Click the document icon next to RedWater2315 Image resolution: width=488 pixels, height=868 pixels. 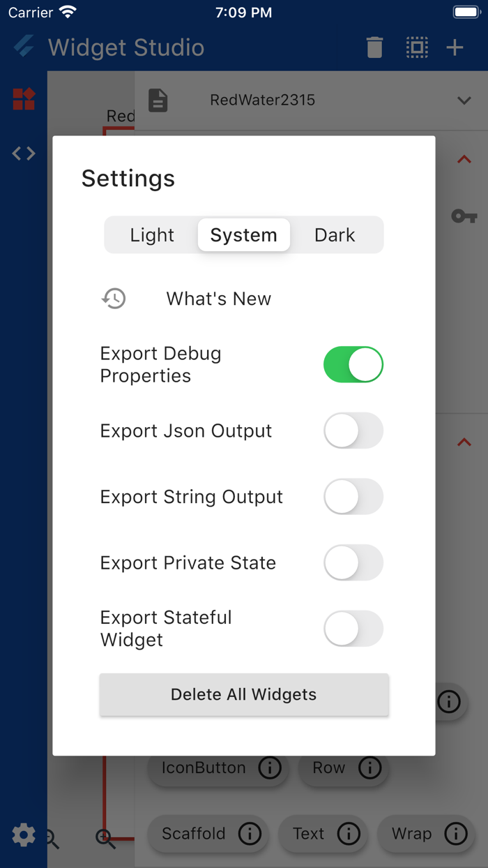(x=158, y=100)
